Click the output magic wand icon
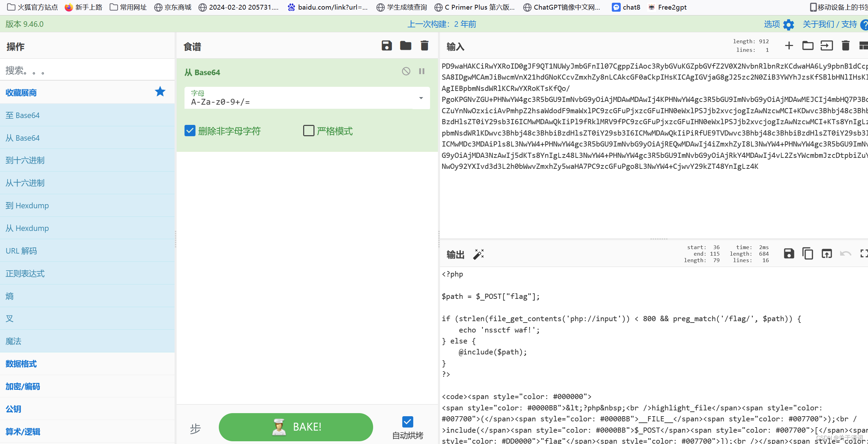The image size is (868, 444). tap(478, 254)
